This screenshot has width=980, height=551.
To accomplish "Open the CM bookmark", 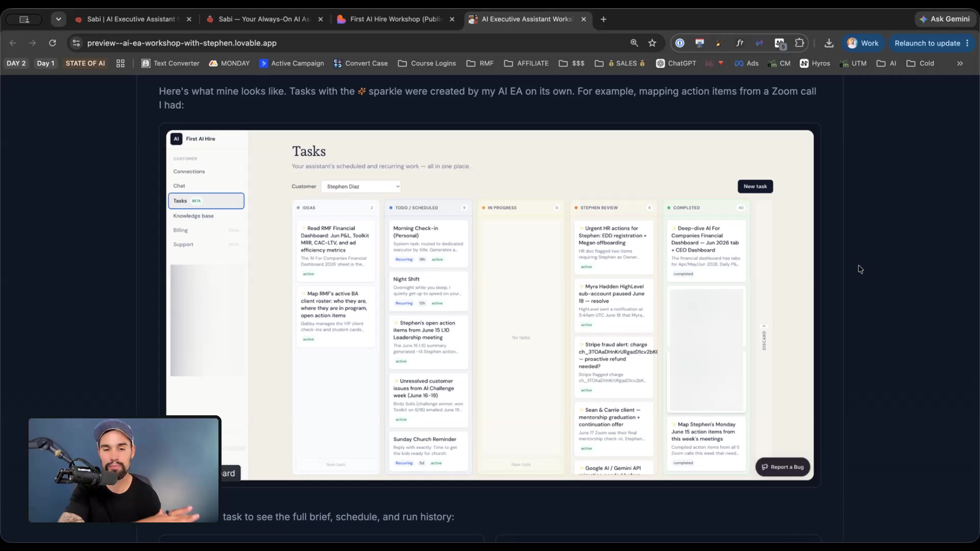I will (x=779, y=63).
